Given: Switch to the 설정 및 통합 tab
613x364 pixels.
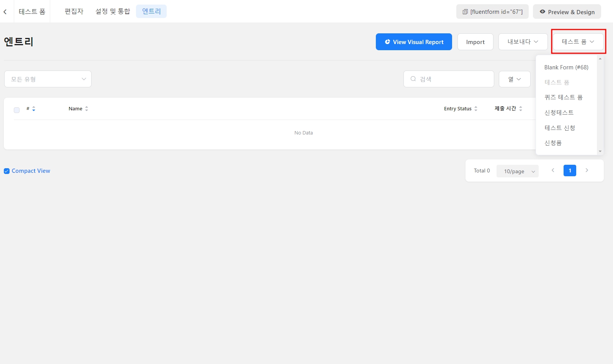Looking at the screenshot, I should [x=113, y=11].
